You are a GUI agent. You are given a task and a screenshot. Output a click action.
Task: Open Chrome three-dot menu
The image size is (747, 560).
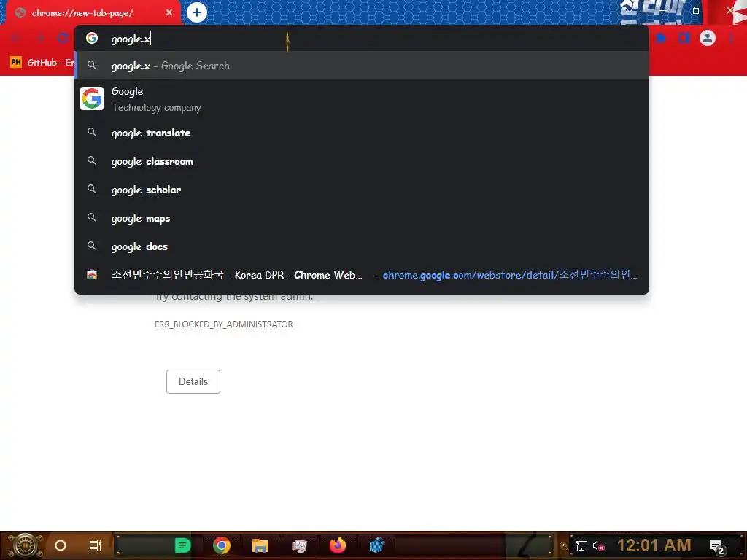(731, 38)
